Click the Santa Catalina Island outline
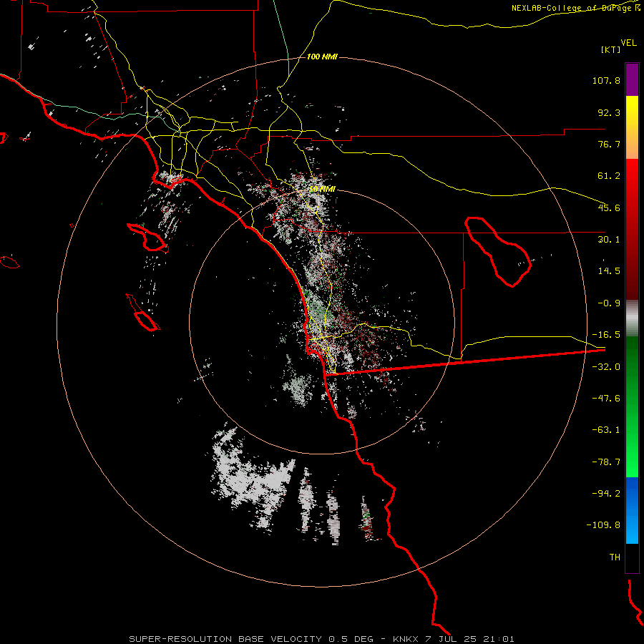 147,238
